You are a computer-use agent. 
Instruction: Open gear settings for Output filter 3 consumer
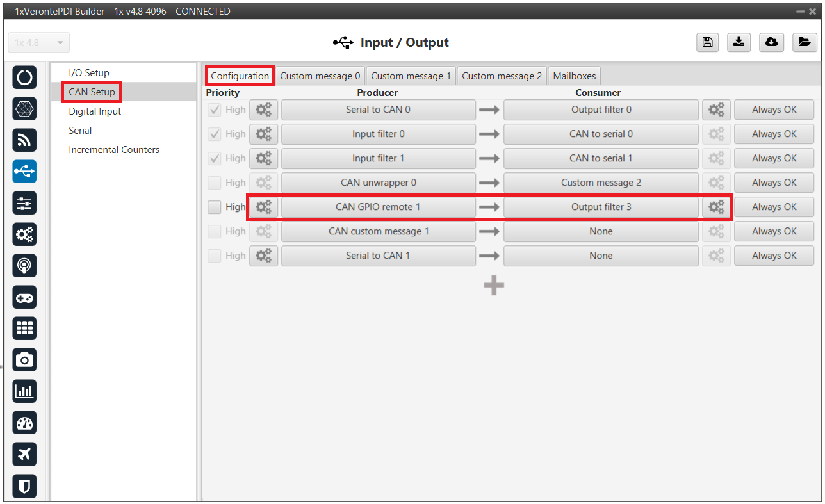coord(716,207)
